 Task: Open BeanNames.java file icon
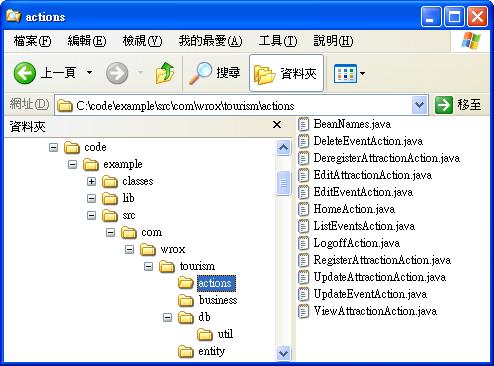click(x=303, y=124)
